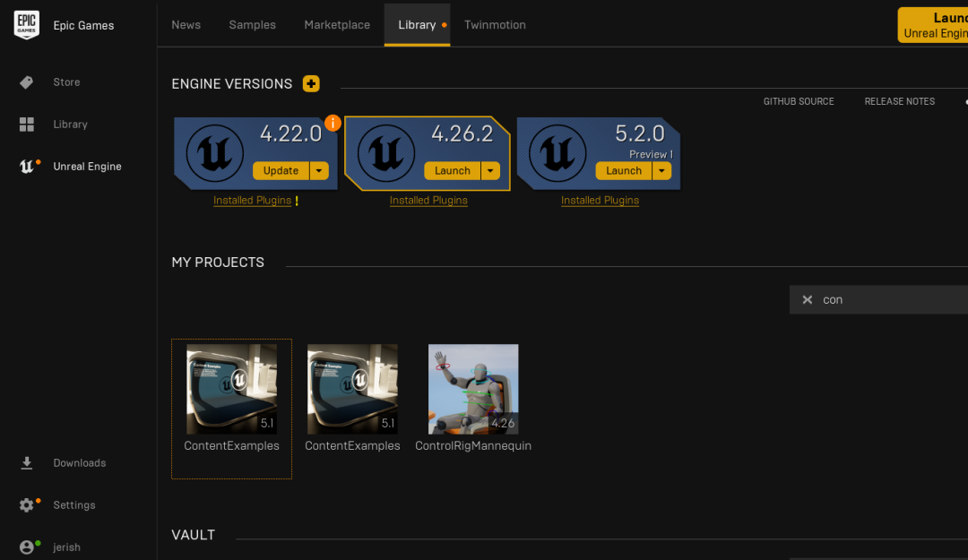Open Installed Plugins link under 5.2.0

pyautogui.click(x=600, y=201)
